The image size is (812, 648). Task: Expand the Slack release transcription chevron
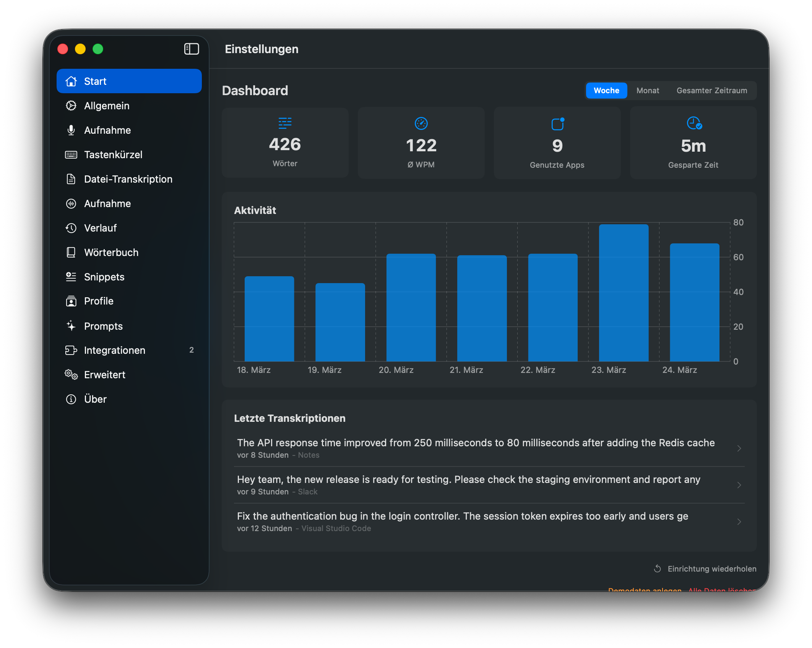pos(739,485)
